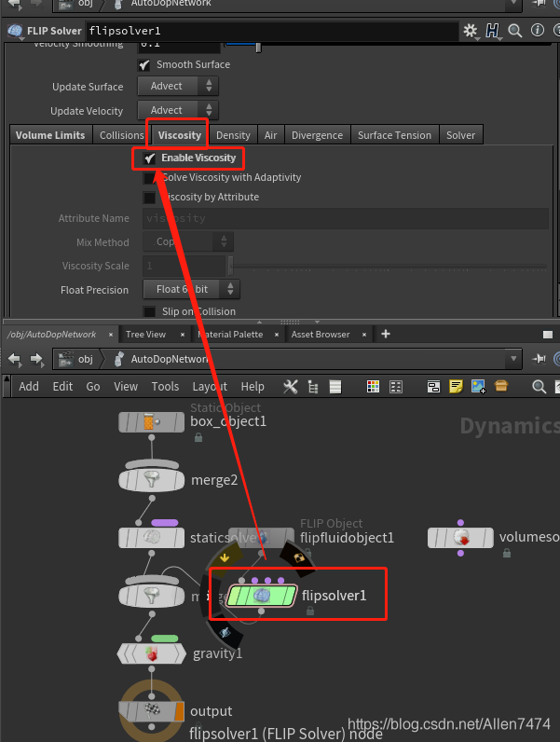The image size is (560, 742).
Task: Click the search parameters magnifier icon
Action: coord(512,31)
